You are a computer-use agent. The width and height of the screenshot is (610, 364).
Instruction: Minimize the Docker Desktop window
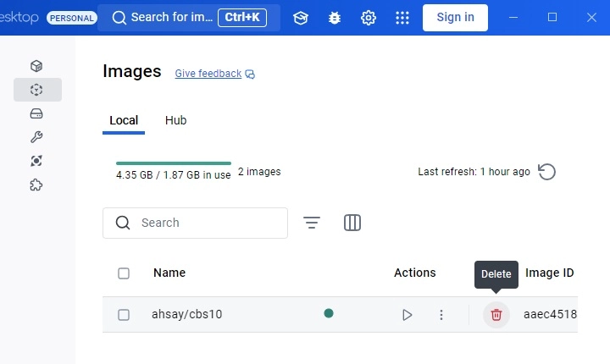pyautogui.click(x=513, y=18)
